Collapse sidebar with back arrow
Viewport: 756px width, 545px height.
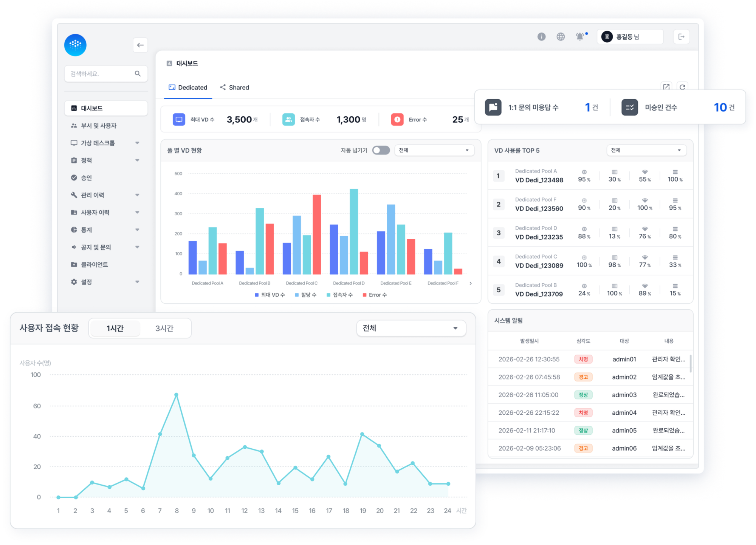coord(140,45)
